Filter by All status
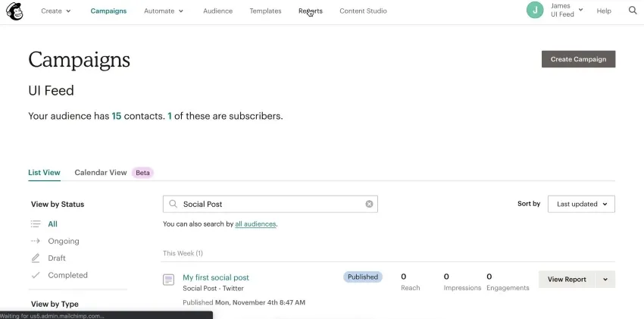Screen dimensions: 644x319 click(52, 224)
